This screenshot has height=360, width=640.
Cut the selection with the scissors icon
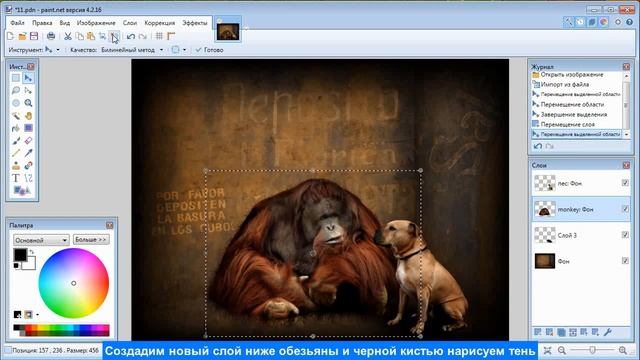tap(68, 36)
